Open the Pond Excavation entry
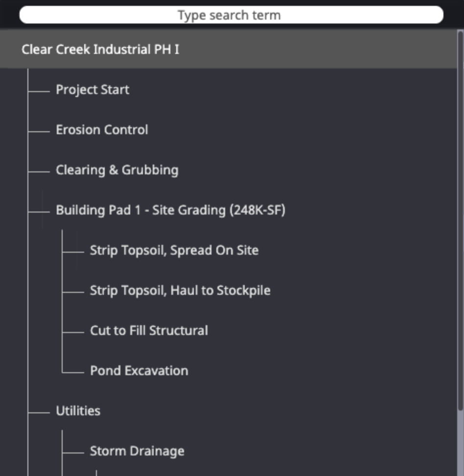Screen dimensions: 464x476 [139, 371]
